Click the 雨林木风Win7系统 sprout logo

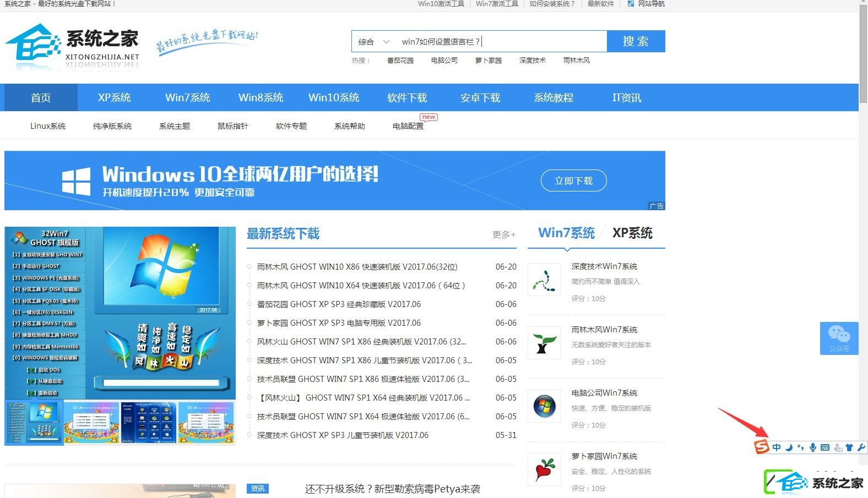(x=544, y=342)
